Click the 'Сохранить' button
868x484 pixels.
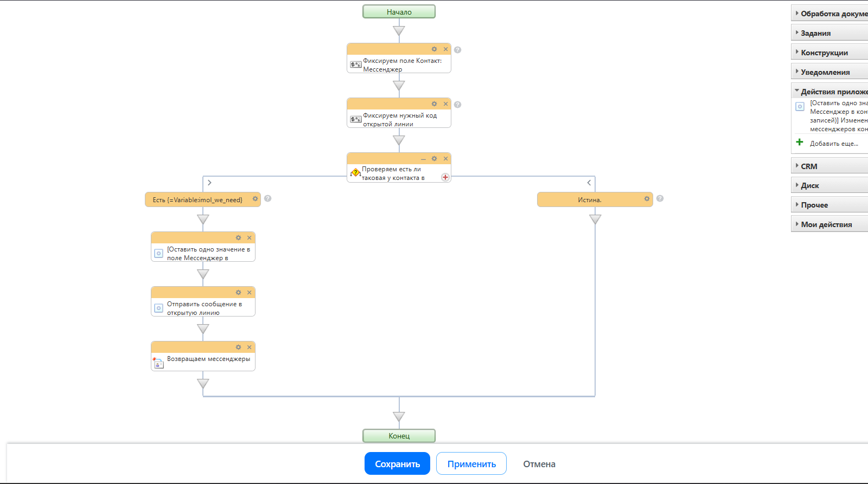coord(397,464)
